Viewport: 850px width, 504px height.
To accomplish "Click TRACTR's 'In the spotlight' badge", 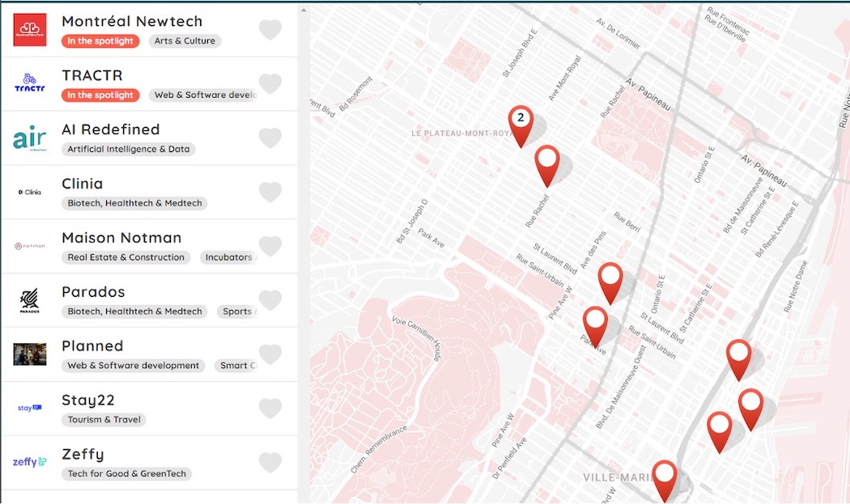I will pos(100,95).
